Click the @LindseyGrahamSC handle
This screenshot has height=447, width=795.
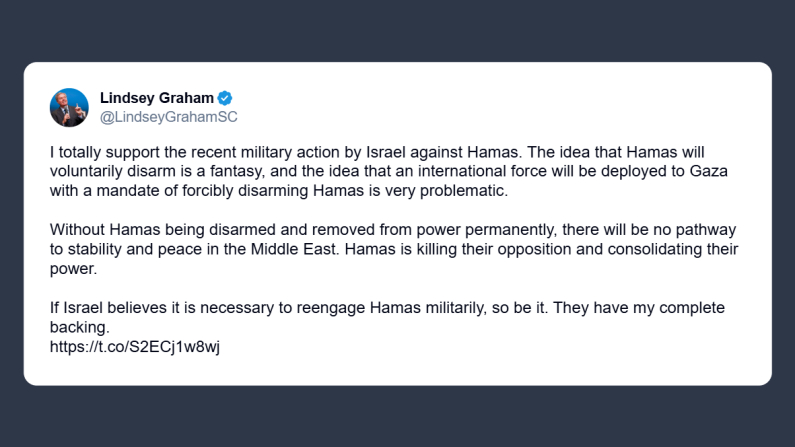[169, 117]
